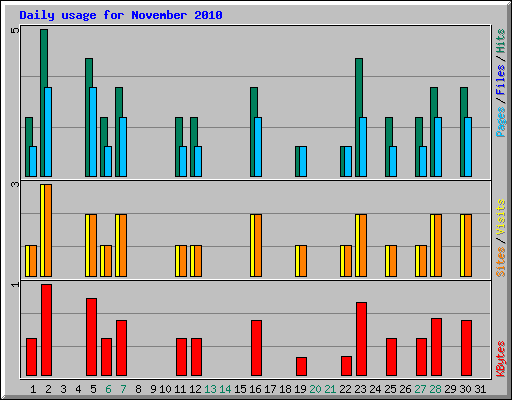Click the red KBytes bar for day 16
Image resolution: width=512 pixels, height=400 pixels.
(256, 348)
